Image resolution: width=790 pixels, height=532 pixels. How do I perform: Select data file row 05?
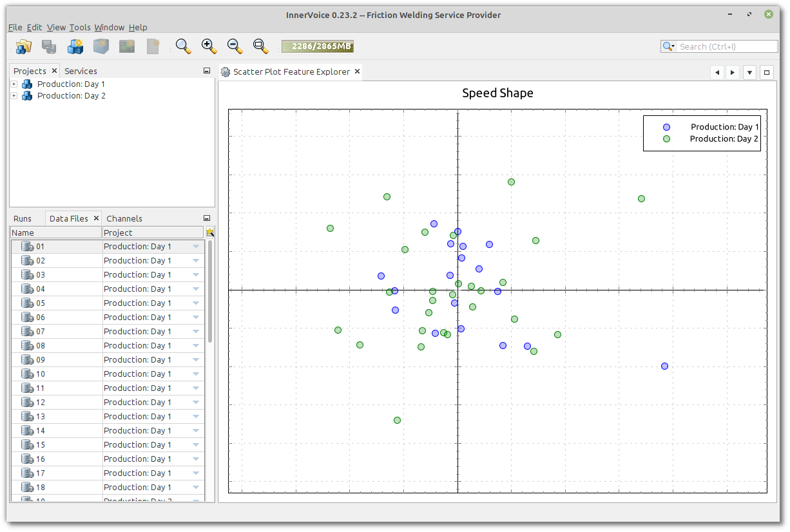(108, 303)
